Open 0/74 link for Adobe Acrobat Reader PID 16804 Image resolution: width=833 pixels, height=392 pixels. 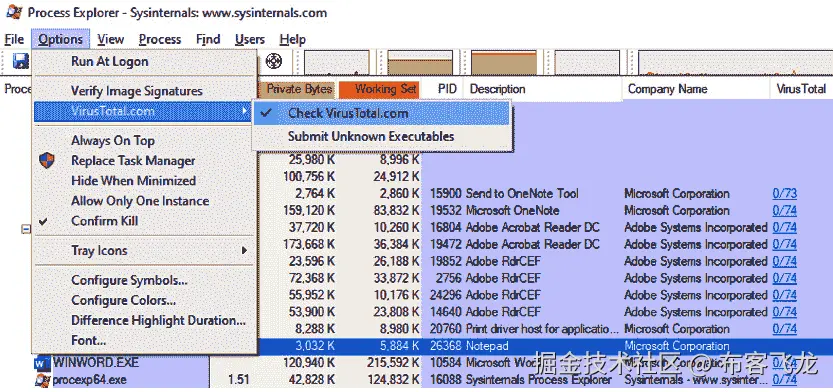(785, 228)
